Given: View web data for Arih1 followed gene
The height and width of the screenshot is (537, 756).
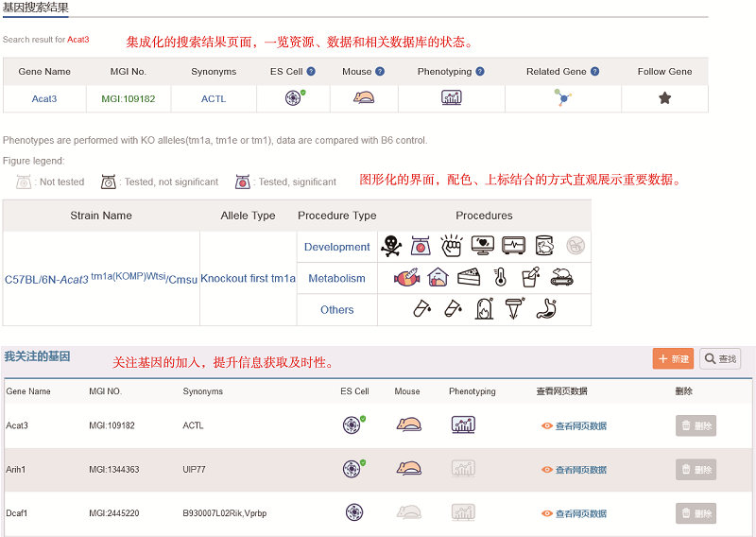Looking at the screenshot, I should tap(574, 470).
